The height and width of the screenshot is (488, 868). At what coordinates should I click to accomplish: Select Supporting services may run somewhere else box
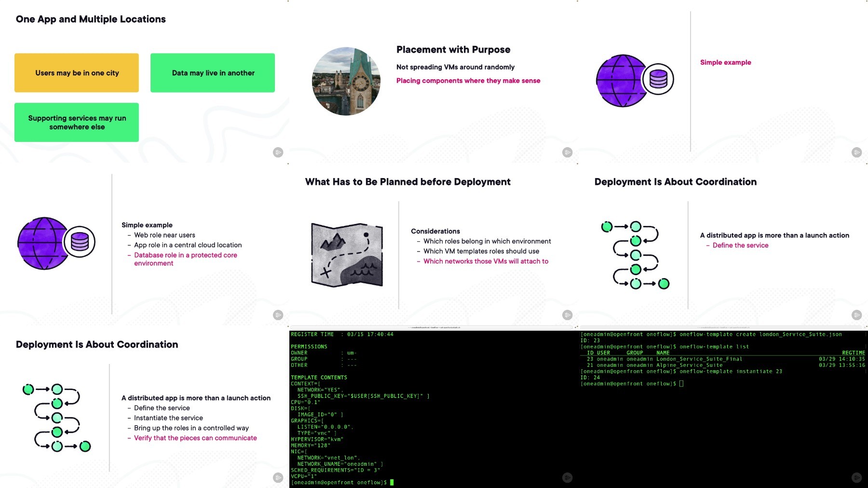coord(77,122)
